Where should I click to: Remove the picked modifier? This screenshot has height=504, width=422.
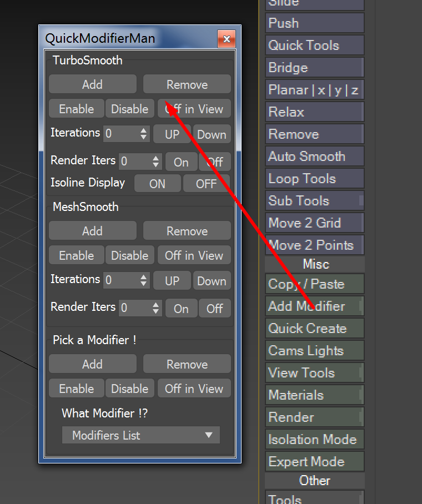187,364
